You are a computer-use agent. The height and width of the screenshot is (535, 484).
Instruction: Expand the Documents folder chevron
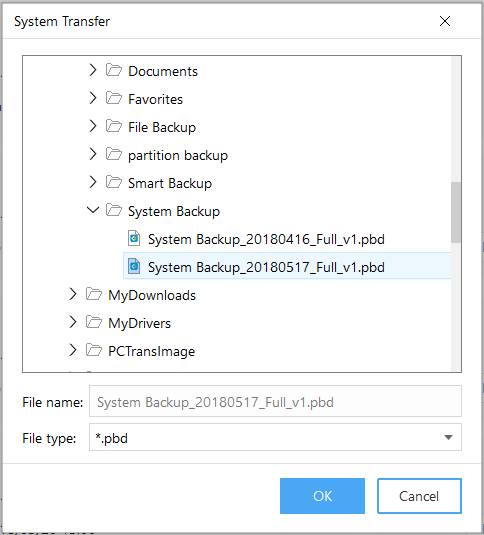[93, 70]
